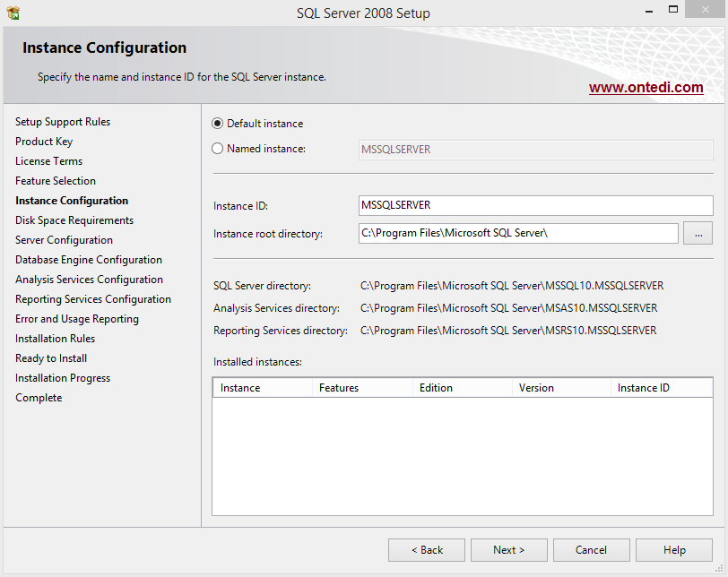728x577 pixels.
Task: Select Database Engine Configuration step
Action: (89, 260)
